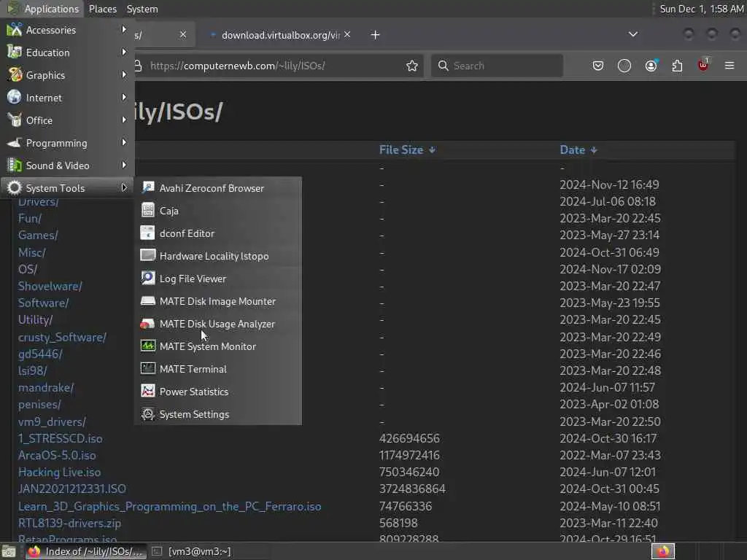This screenshot has height=560, width=747.
Task: Open Hardware Locality lstopo icon
Action: tap(147, 255)
